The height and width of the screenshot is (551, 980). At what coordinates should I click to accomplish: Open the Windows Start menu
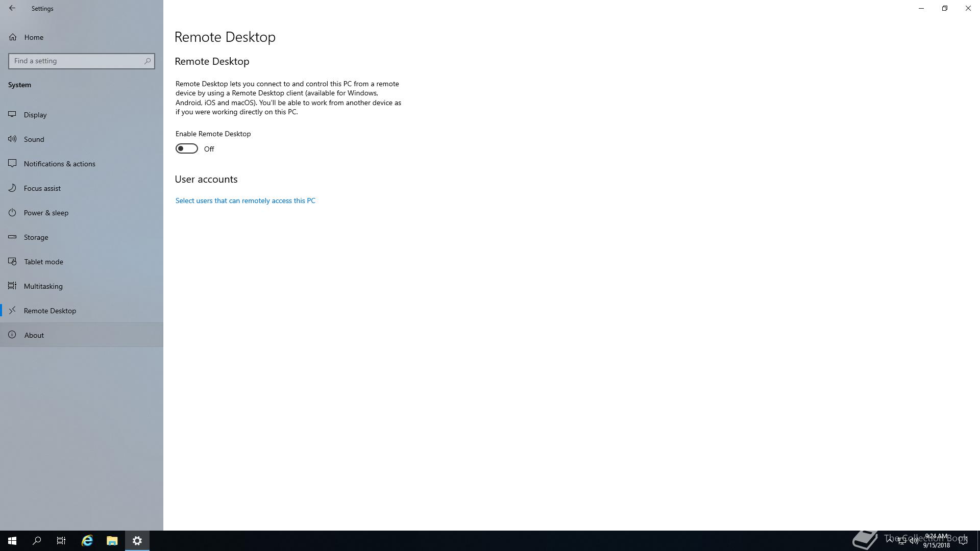12,541
